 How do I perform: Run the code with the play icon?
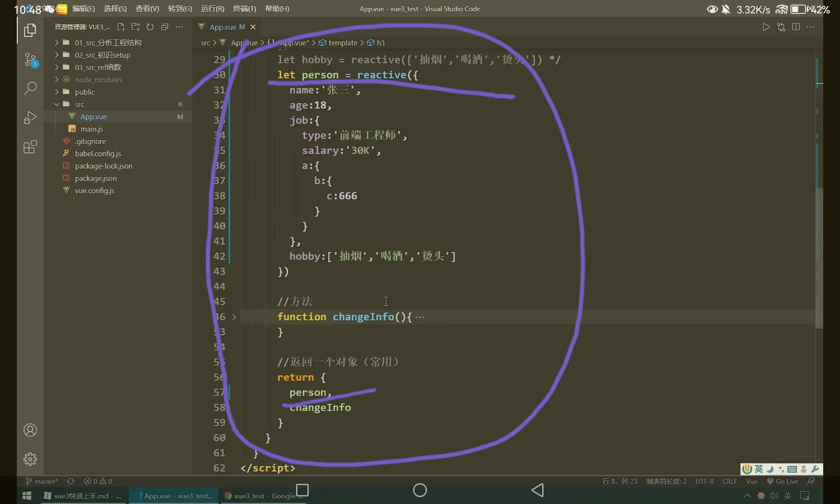(766, 27)
